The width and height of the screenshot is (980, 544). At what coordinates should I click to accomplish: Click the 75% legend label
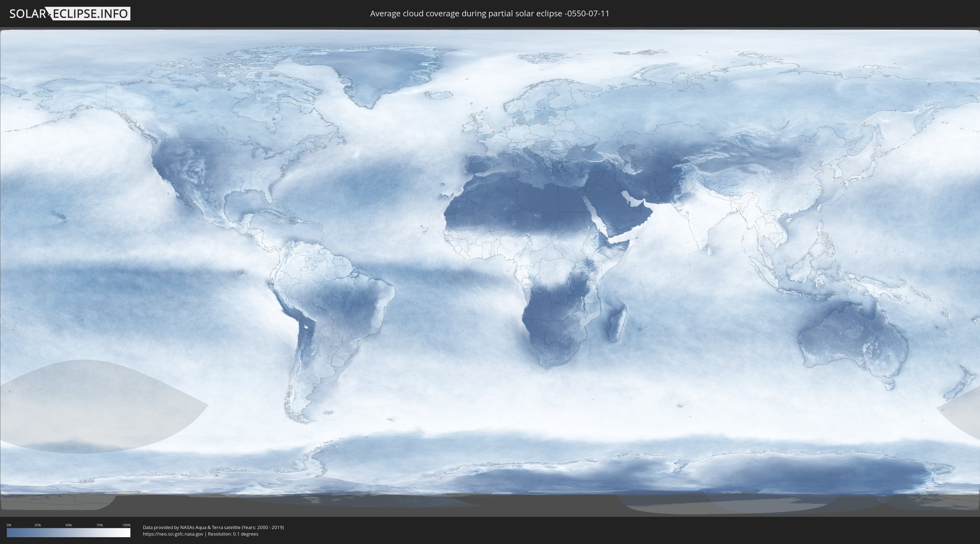[99, 525]
